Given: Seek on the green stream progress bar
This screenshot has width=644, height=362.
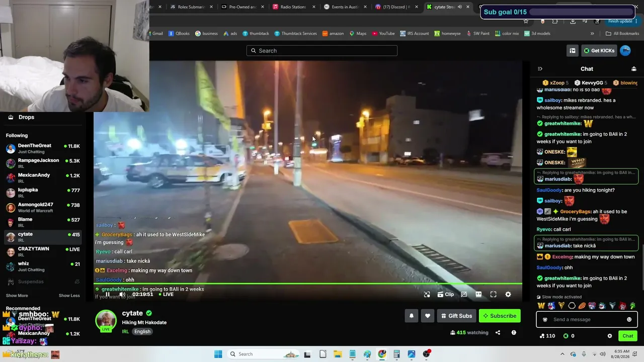Looking at the screenshot, I should (x=308, y=284).
